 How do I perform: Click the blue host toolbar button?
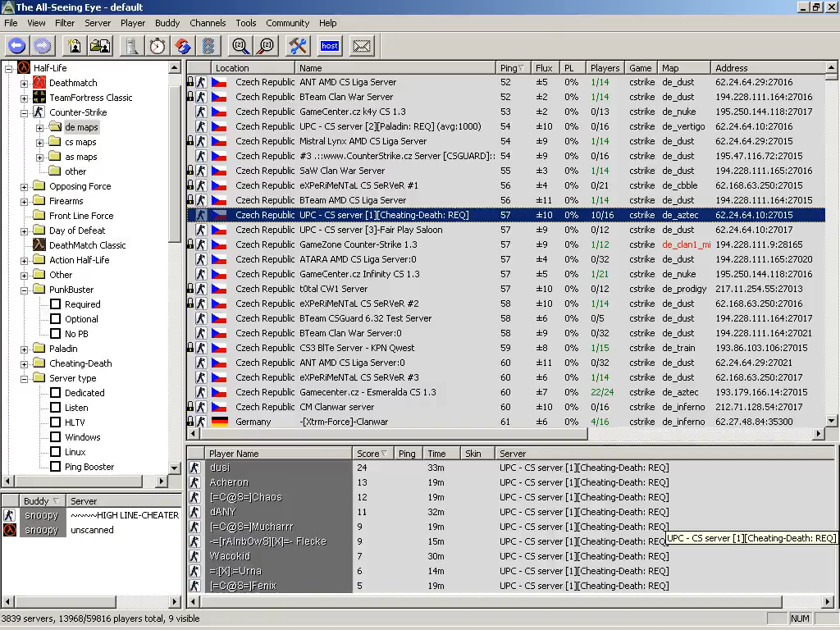click(330, 46)
